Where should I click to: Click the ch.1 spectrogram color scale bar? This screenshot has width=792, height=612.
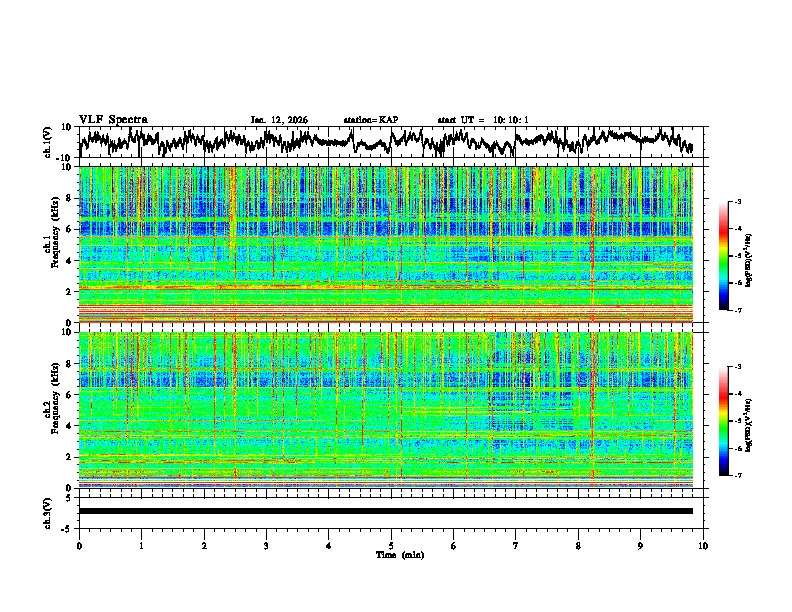click(x=723, y=256)
